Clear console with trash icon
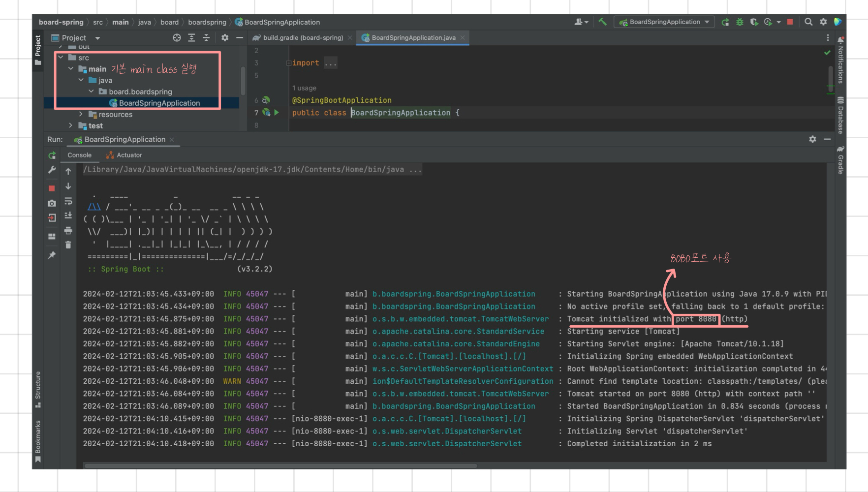Screen dimensions: 868x492 pos(68,245)
